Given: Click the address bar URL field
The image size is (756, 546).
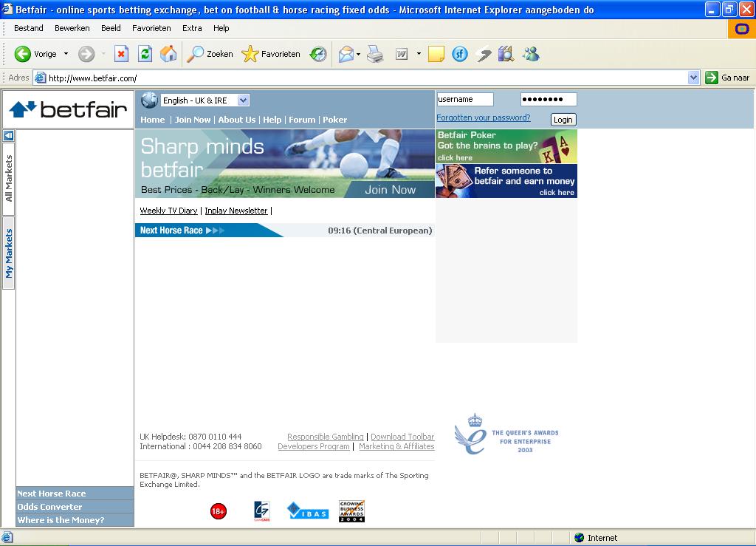Looking at the screenshot, I should 362,78.
